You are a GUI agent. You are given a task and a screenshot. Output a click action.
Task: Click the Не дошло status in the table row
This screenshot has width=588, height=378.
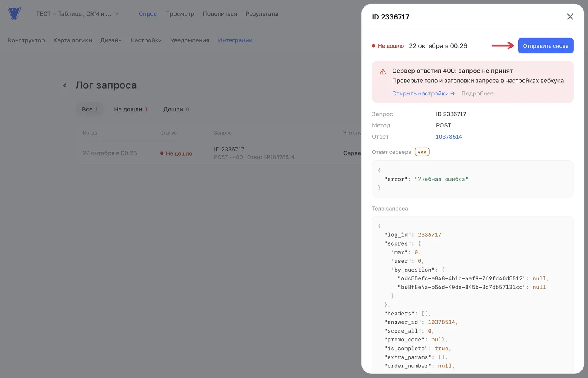tap(176, 153)
